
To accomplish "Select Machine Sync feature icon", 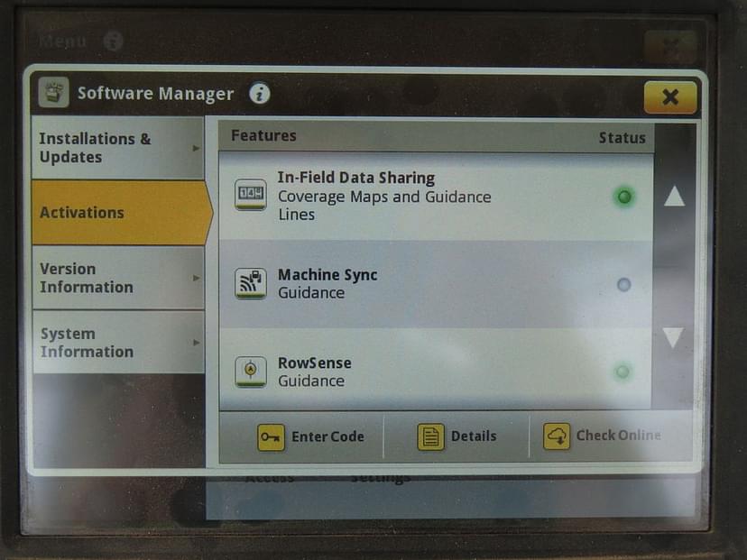I will click(x=251, y=283).
